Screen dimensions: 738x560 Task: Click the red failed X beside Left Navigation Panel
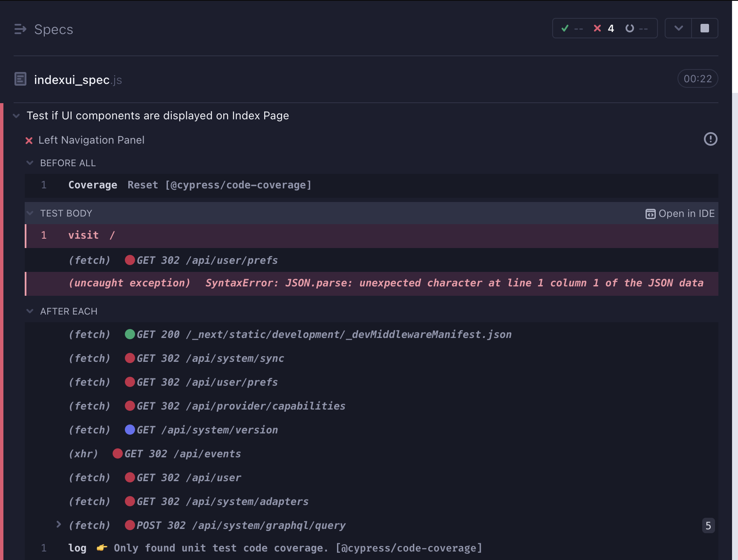[x=29, y=141]
